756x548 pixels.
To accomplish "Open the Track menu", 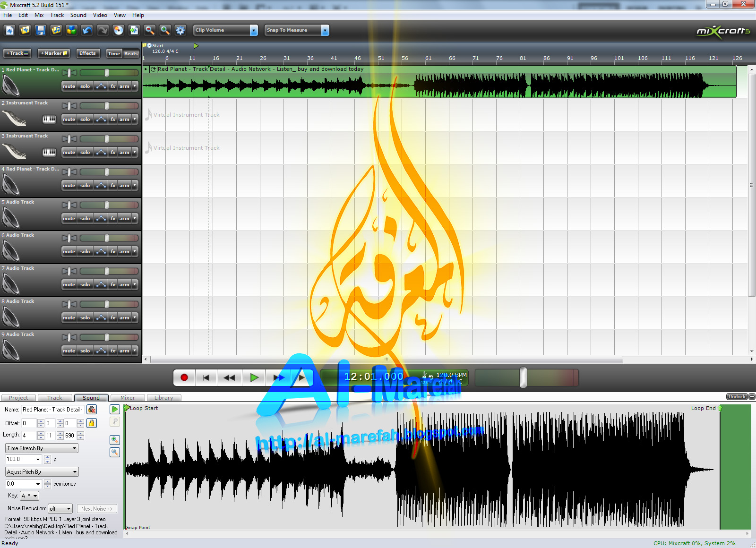I will [57, 15].
